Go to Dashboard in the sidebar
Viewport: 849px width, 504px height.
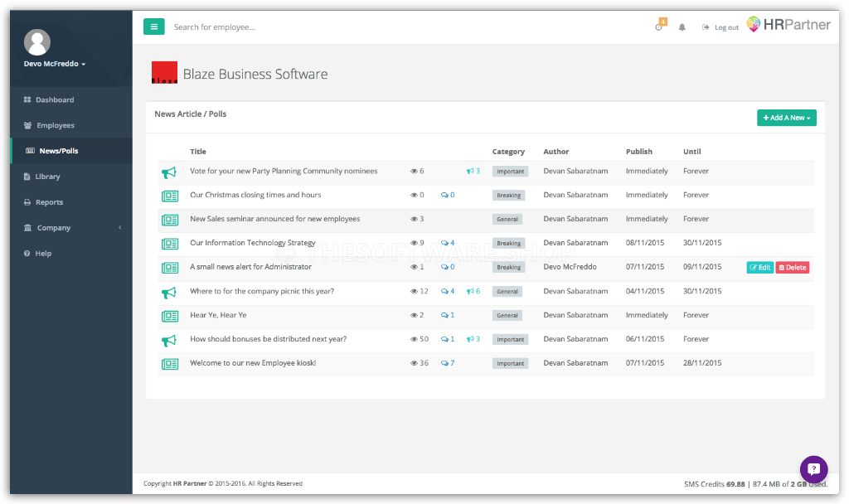pyautogui.click(x=55, y=99)
